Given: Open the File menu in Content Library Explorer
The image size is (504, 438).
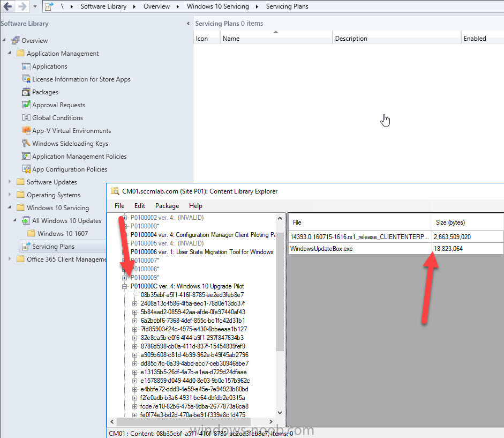Looking at the screenshot, I should 119,206.
